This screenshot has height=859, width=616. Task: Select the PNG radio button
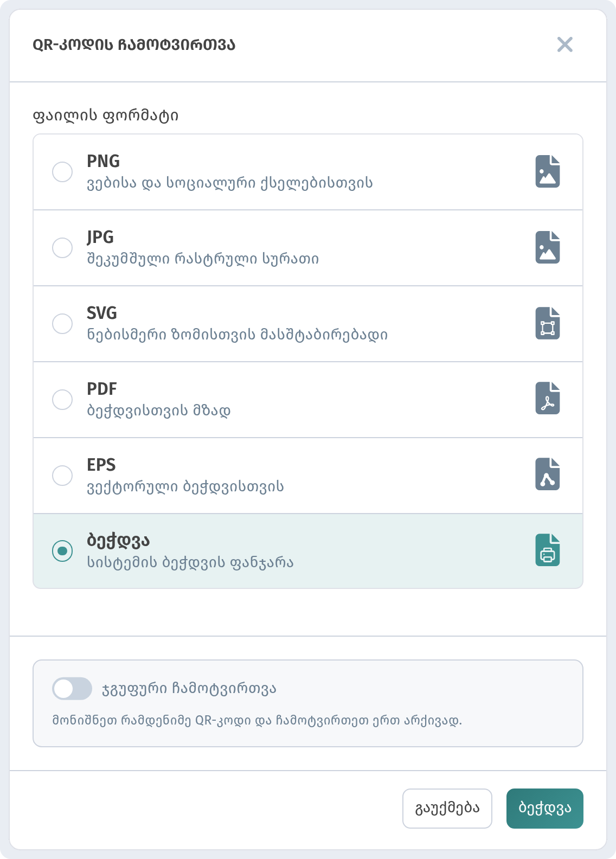point(62,172)
